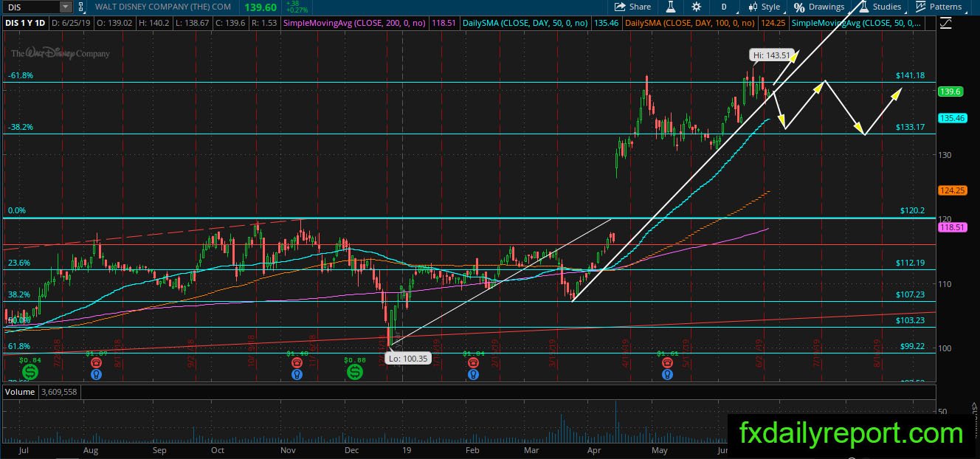Click the red earnings phone icon under $1.84
The height and width of the screenshot is (459, 980).
click(x=472, y=364)
